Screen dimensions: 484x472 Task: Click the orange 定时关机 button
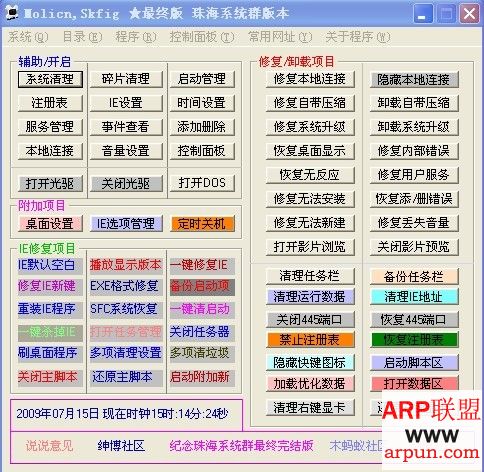[x=202, y=224]
